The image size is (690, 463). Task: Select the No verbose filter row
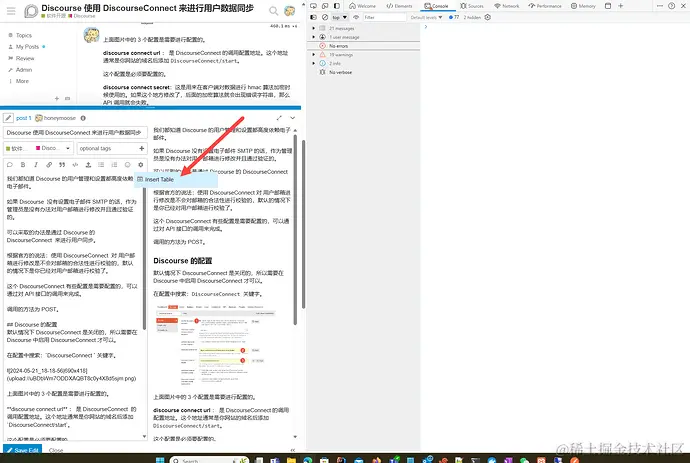[363, 72]
